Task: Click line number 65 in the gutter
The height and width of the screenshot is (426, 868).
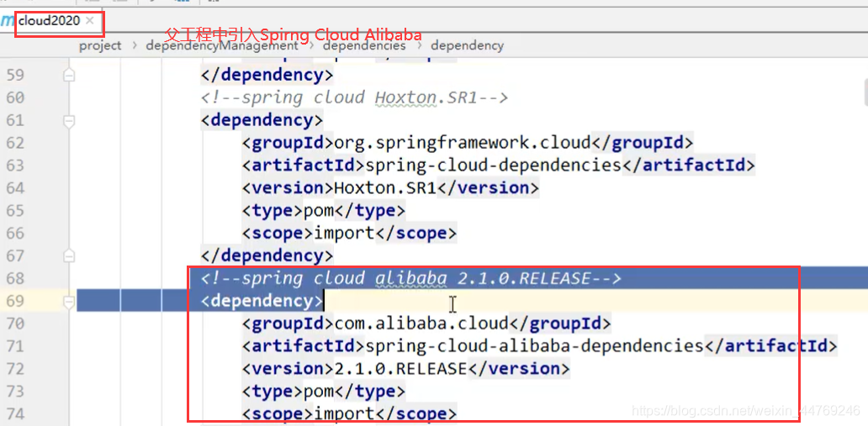Action: point(14,211)
